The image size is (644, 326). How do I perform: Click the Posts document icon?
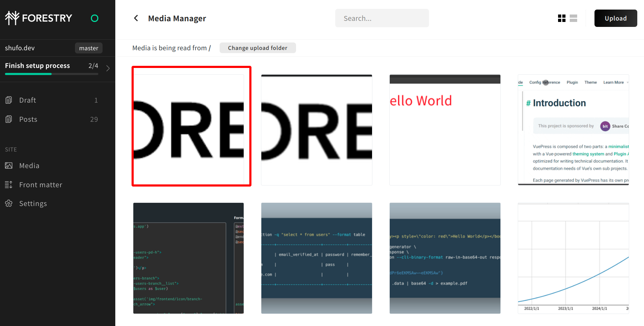pos(9,119)
